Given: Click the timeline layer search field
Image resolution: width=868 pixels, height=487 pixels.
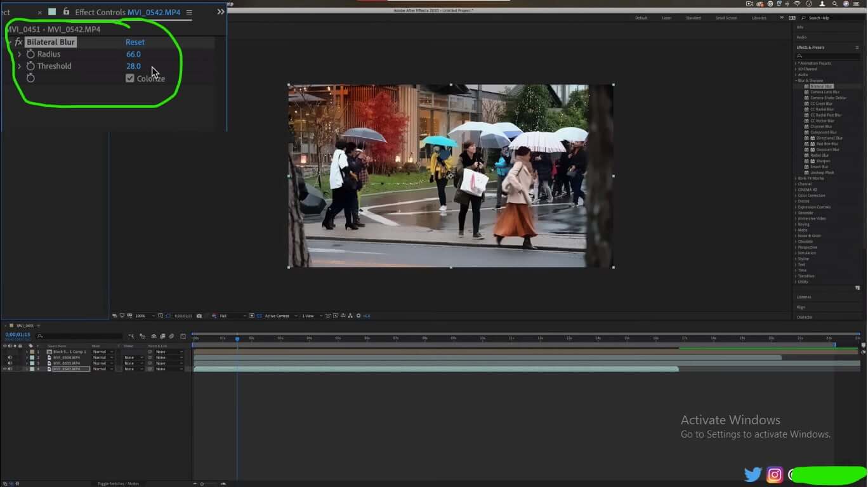Looking at the screenshot, I should coord(79,336).
